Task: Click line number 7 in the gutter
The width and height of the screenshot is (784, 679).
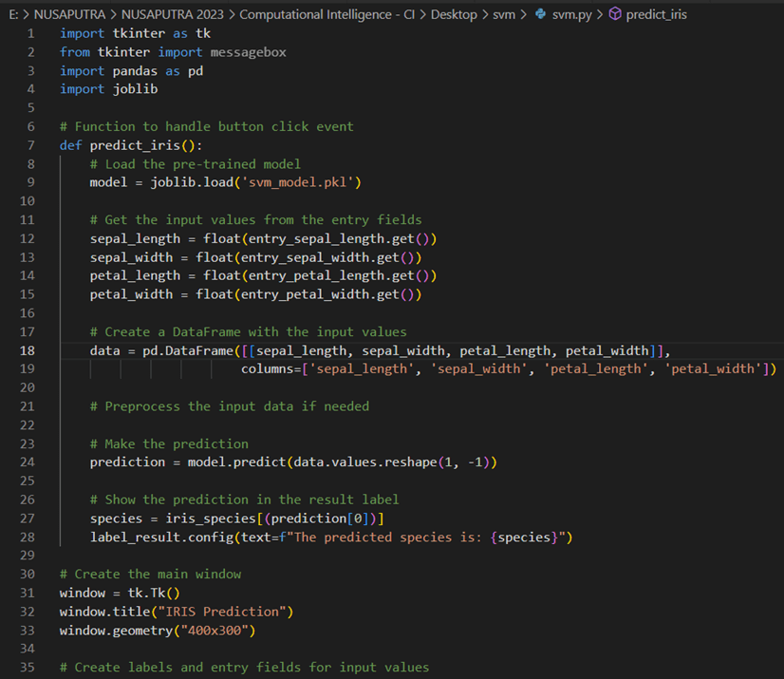Action: [30, 145]
